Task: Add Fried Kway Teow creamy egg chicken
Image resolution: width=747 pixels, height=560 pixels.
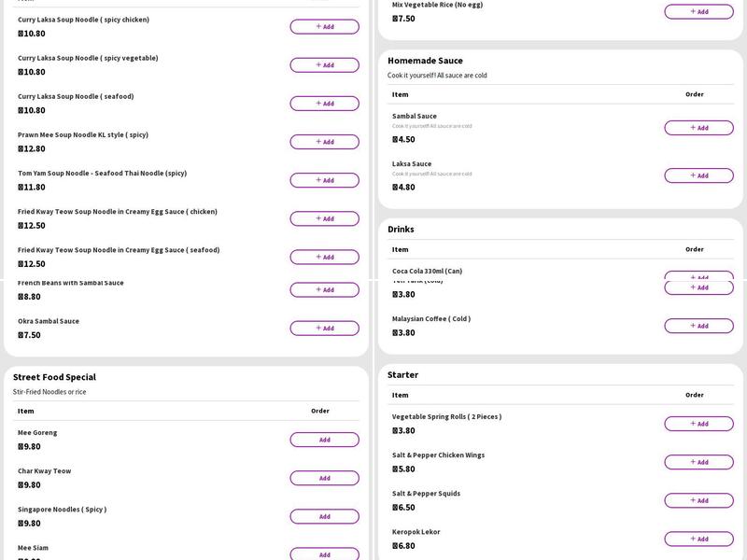Action: tap(324, 218)
